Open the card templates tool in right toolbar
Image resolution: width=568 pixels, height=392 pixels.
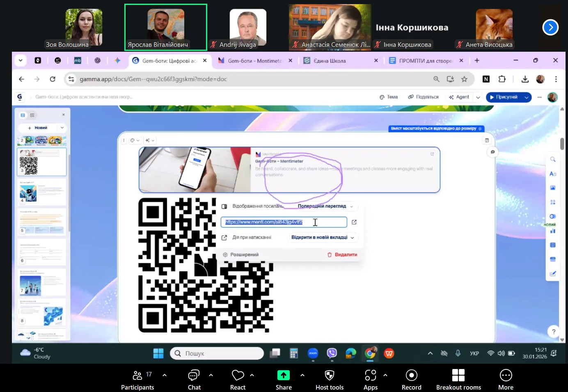tap(553, 259)
